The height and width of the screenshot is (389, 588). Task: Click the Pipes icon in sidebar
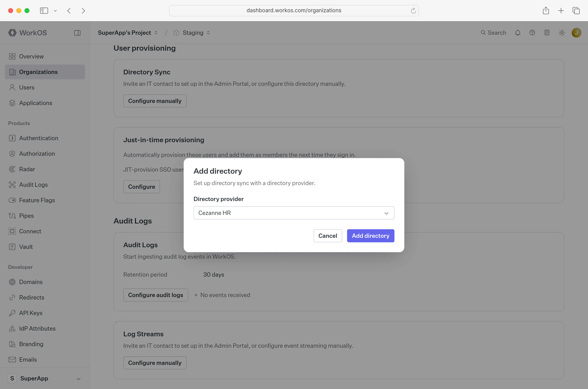[x=12, y=216]
